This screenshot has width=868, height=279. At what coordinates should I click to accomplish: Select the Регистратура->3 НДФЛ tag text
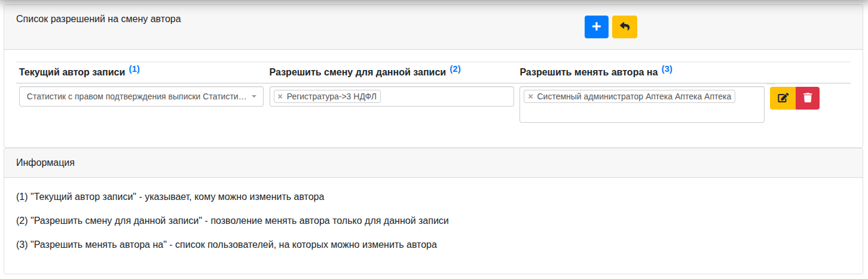click(x=332, y=96)
